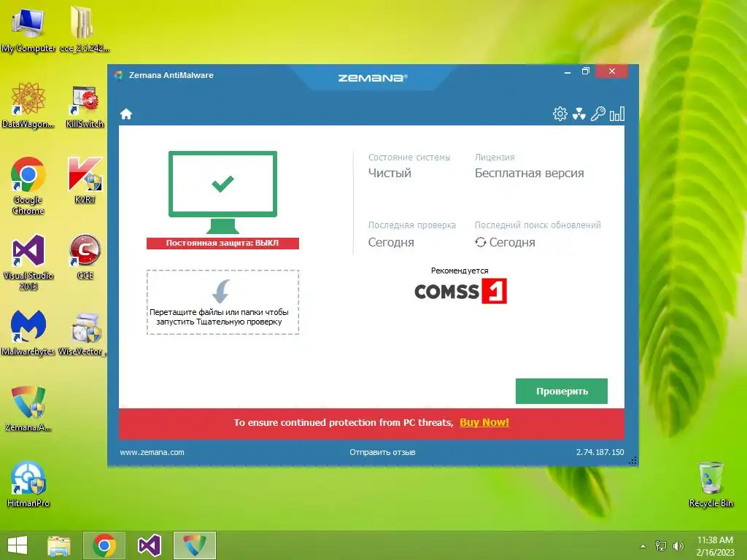747x560 pixels.
Task: Toggle real-time protection red status bar
Action: click(x=222, y=243)
